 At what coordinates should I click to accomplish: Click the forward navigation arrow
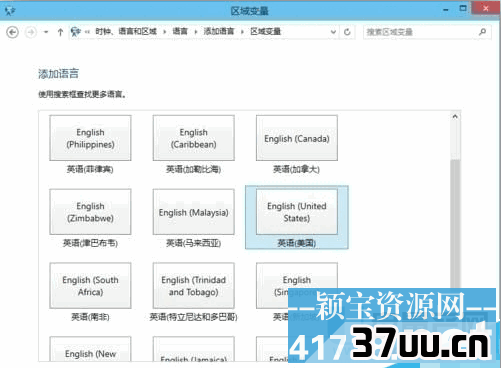click(x=31, y=32)
